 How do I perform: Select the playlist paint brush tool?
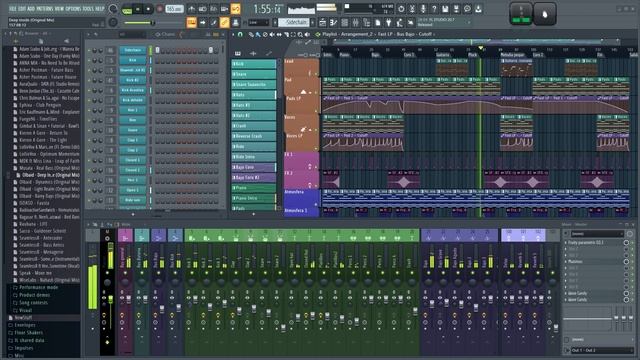coord(258,35)
